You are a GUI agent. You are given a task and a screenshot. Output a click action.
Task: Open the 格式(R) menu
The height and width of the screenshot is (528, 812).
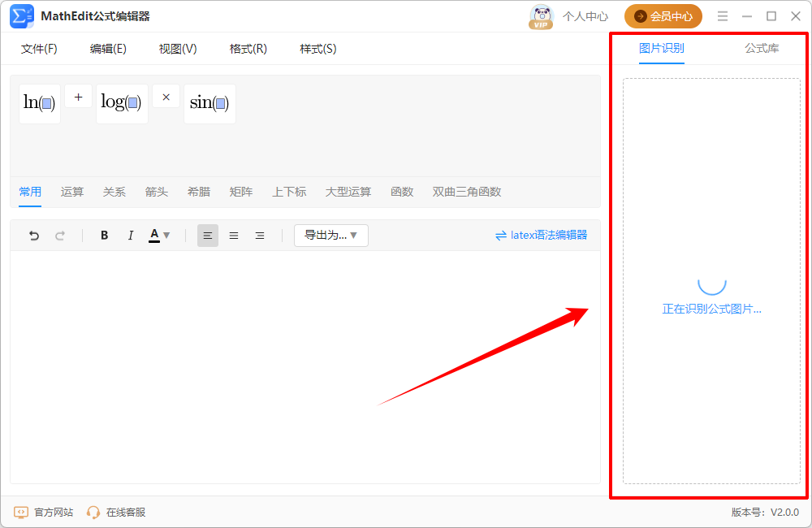248,49
